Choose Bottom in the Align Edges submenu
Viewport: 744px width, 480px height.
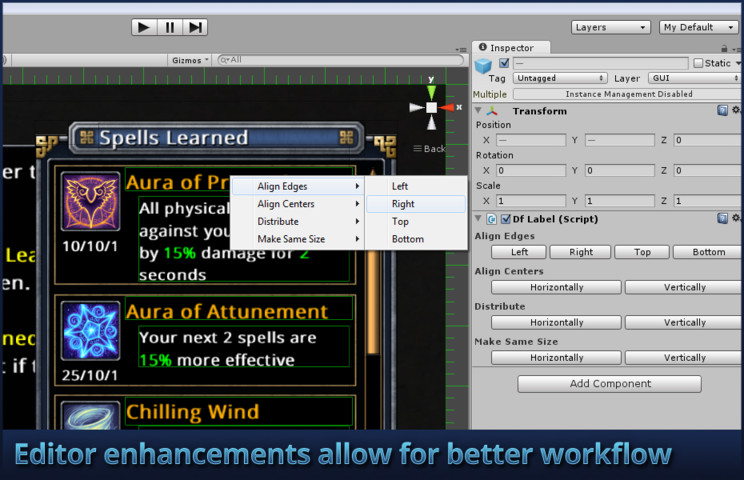(416, 239)
